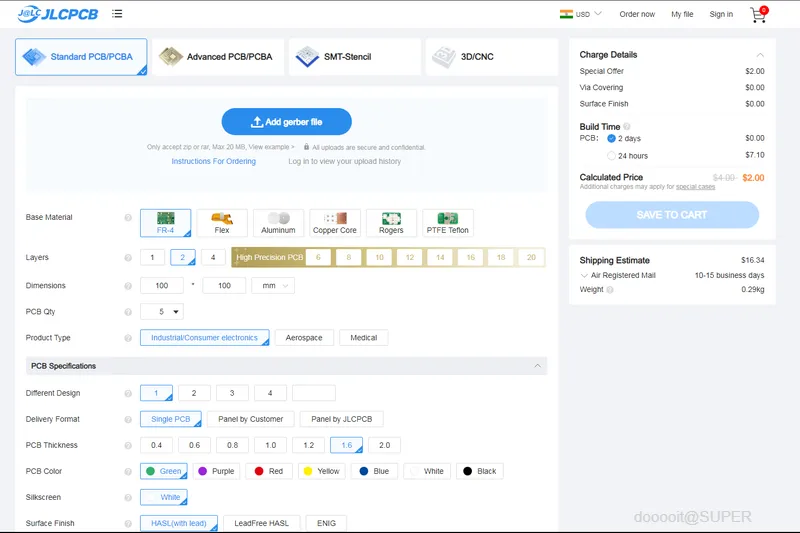Click the SAVE TO CART button

pos(672,215)
